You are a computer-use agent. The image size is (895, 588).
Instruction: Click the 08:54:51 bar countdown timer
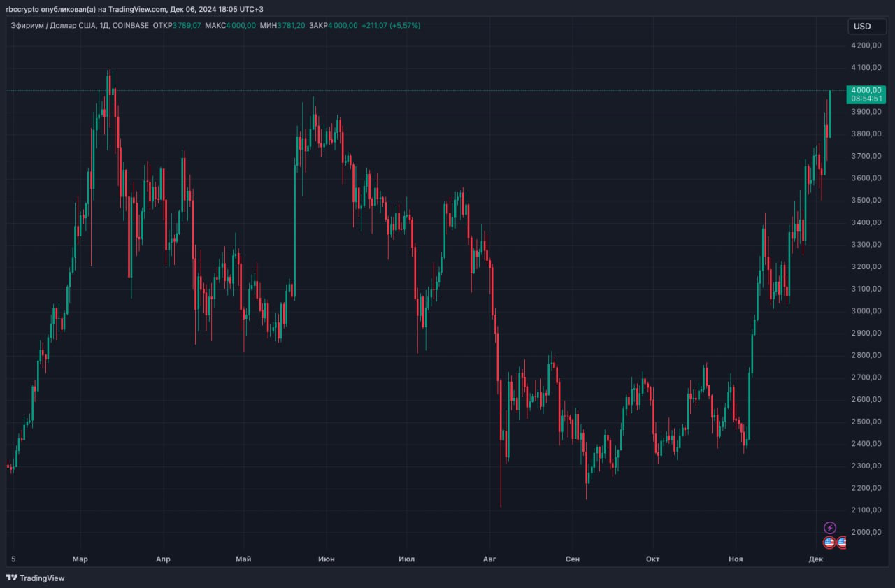(866, 99)
